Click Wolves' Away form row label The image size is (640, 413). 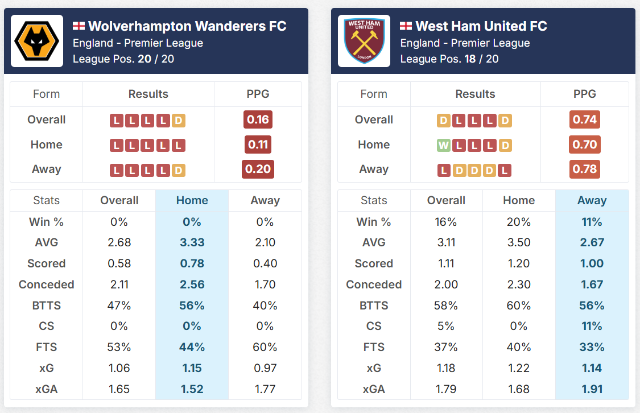pyautogui.click(x=47, y=169)
